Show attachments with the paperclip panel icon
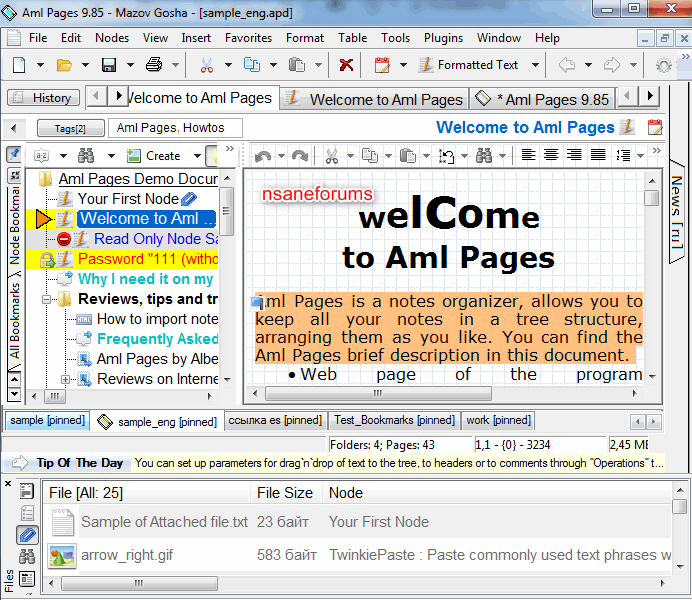 27,535
